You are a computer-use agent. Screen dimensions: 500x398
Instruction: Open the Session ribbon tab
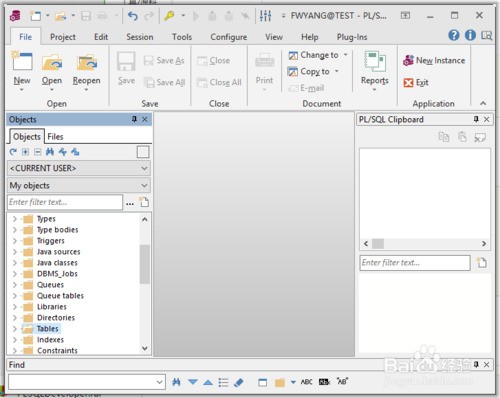(140, 37)
